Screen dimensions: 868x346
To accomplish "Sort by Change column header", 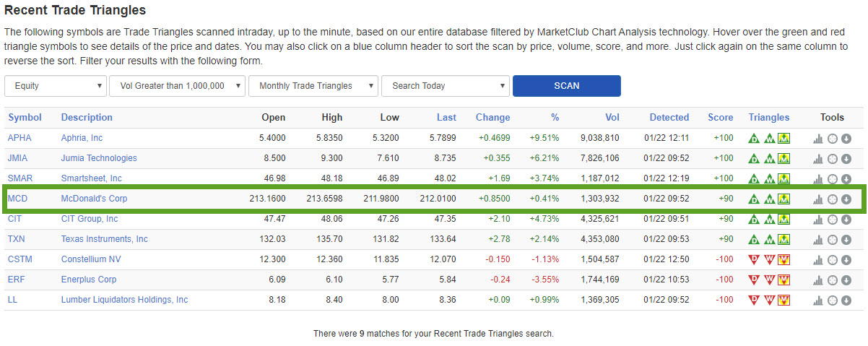I will pos(492,118).
